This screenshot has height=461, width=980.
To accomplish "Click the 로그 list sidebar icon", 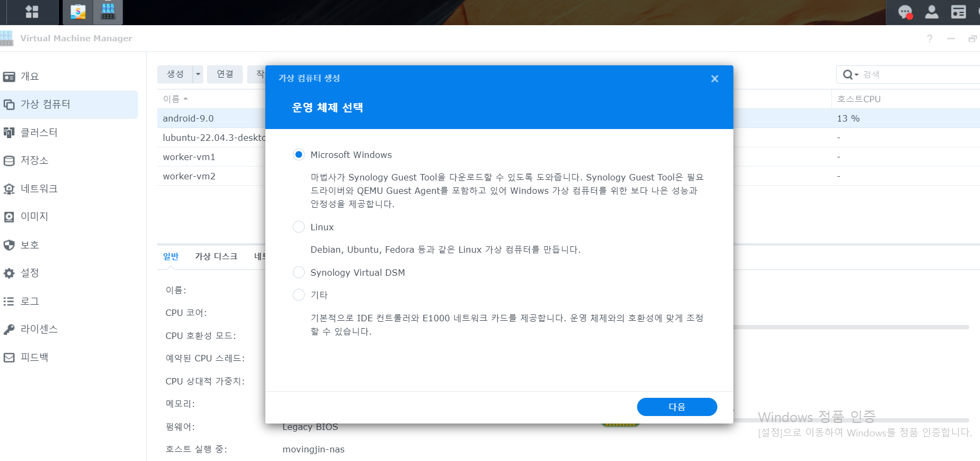I will [x=9, y=301].
